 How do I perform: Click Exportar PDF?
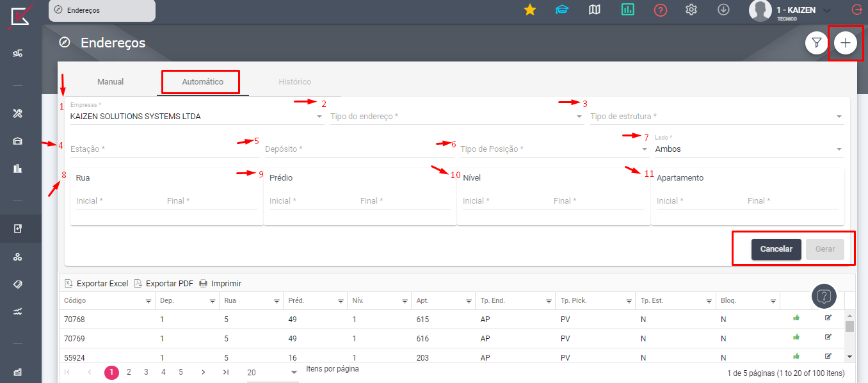[163, 283]
